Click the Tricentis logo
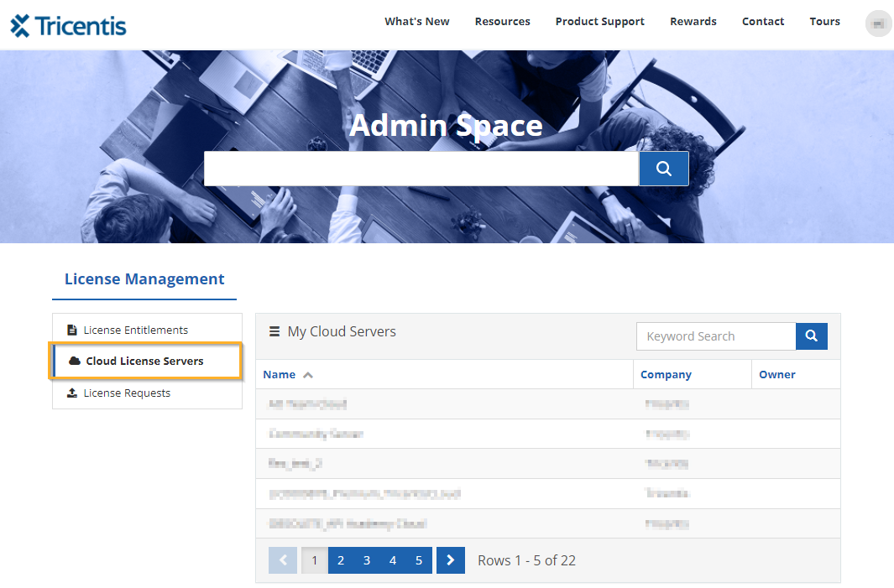894x588 pixels. point(69,25)
